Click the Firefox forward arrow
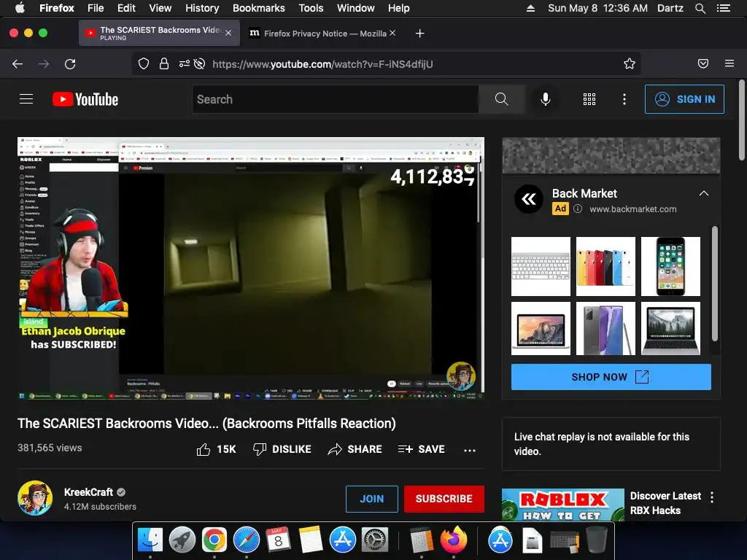This screenshot has width=747, height=560. coord(44,64)
